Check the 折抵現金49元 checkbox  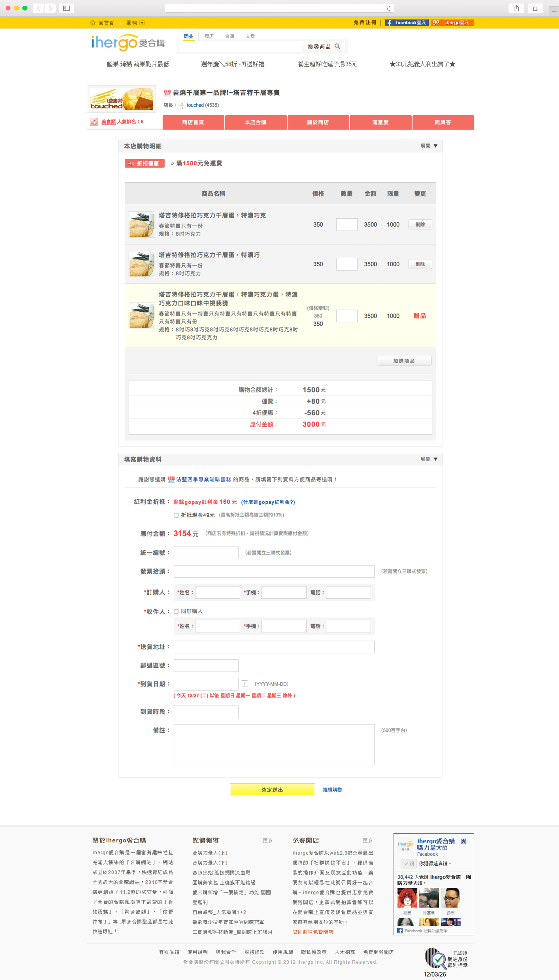176,515
